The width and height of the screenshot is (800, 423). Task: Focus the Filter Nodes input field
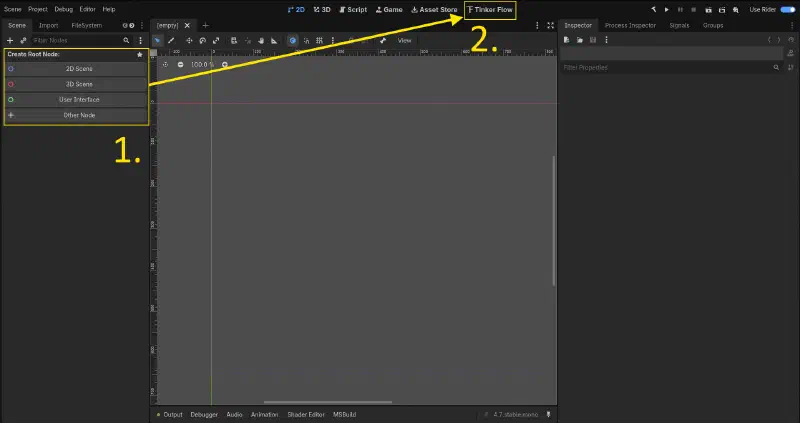click(x=81, y=40)
